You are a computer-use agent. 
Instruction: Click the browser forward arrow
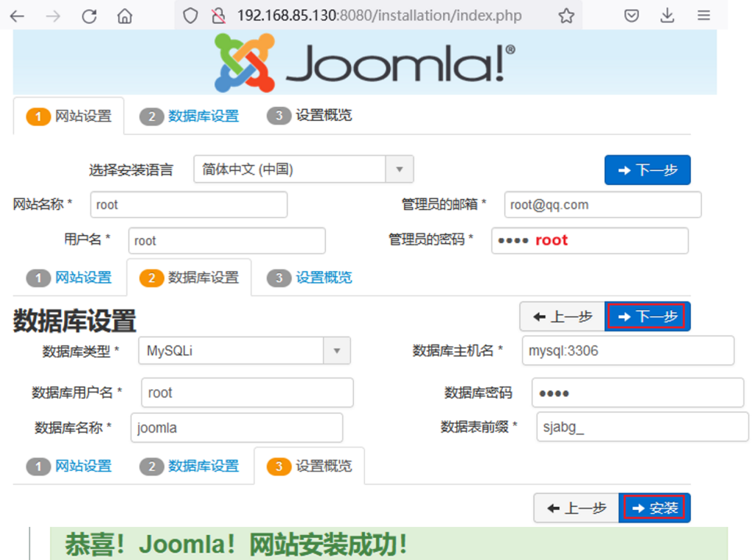click(53, 16)
